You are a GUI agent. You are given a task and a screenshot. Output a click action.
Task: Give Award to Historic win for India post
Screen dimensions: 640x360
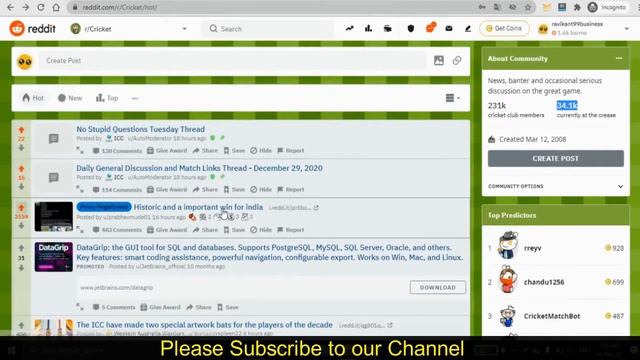tap(167, 230)
